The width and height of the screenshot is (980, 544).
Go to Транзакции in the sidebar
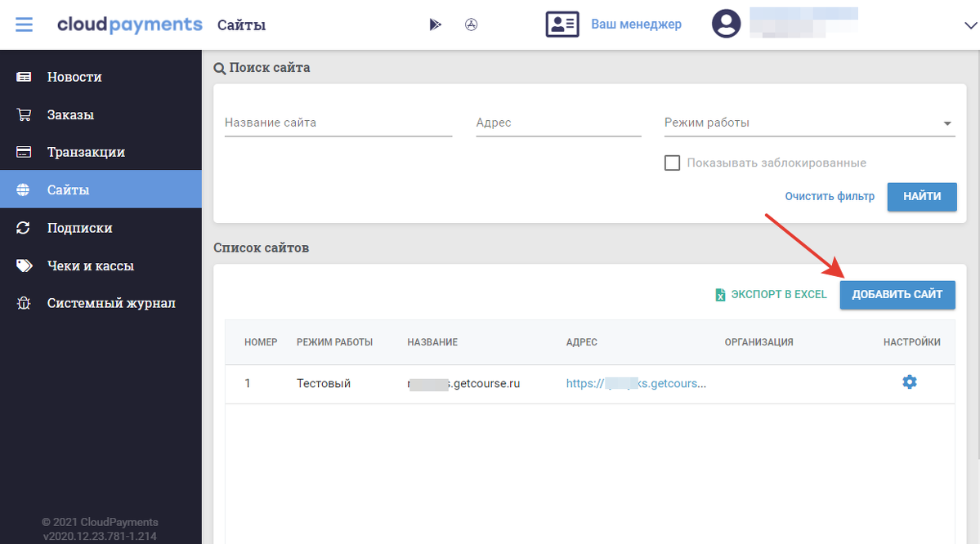pos(86,152)
